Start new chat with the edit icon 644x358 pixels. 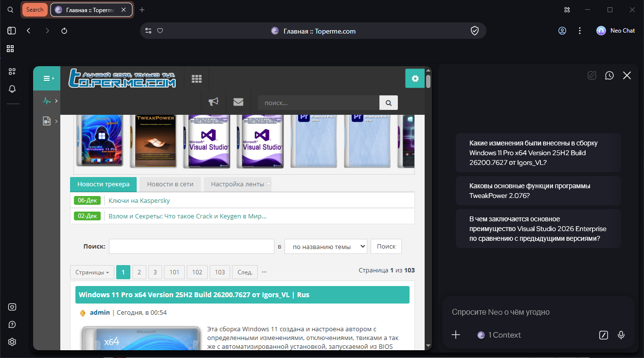592,75
